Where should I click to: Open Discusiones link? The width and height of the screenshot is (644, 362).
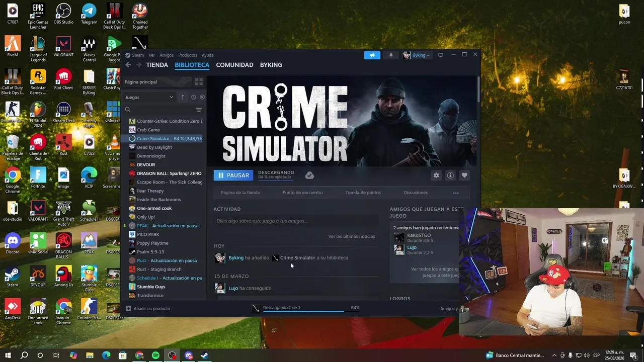tap(416, 193)
